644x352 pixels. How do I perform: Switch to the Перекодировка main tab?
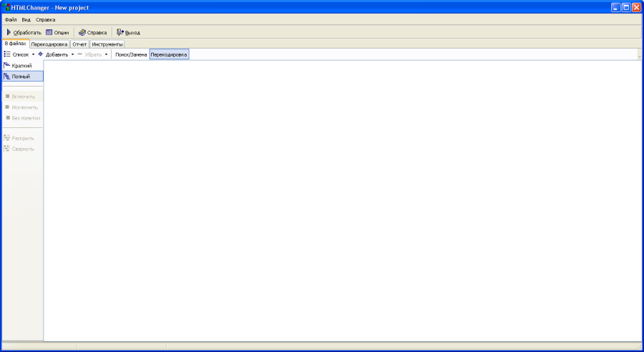(49, 44)
